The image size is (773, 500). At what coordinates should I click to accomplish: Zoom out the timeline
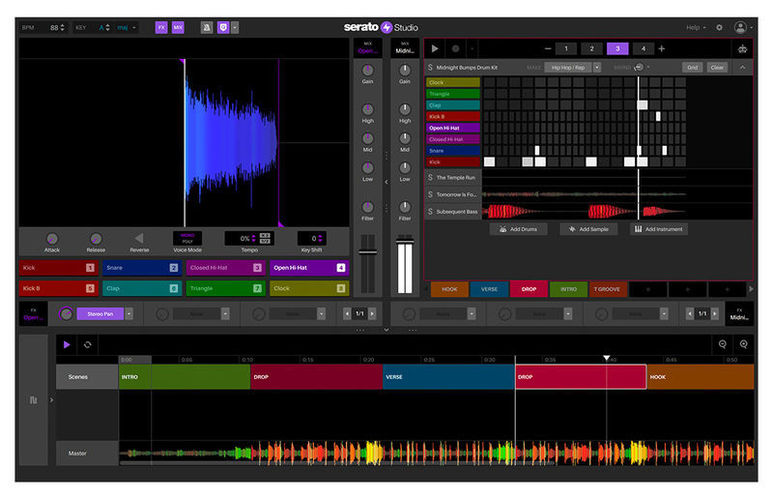pyautogui.click(x=723, y=345)
